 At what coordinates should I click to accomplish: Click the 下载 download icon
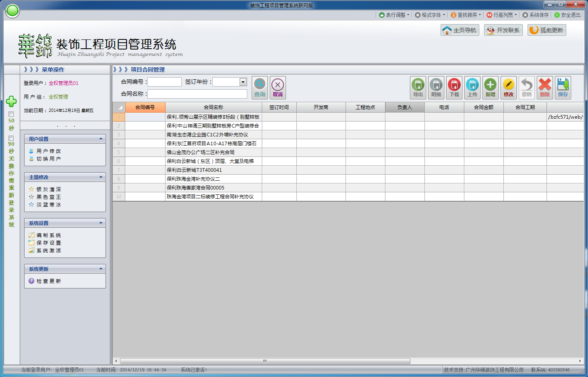tap(454, 87)
